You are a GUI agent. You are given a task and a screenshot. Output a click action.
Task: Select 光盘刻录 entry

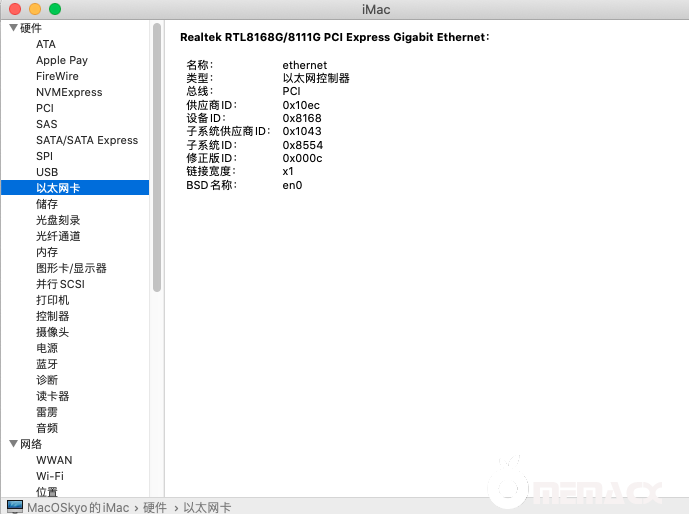(58, 220)
